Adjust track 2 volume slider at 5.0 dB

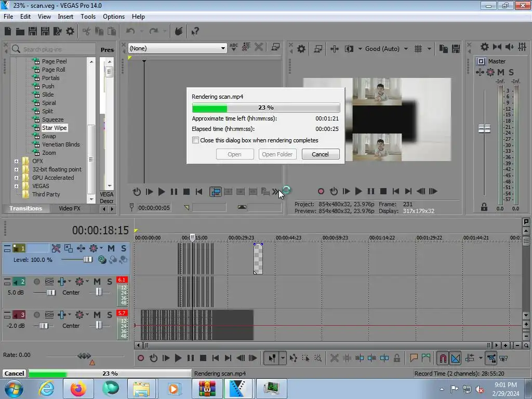pos(51,292)
